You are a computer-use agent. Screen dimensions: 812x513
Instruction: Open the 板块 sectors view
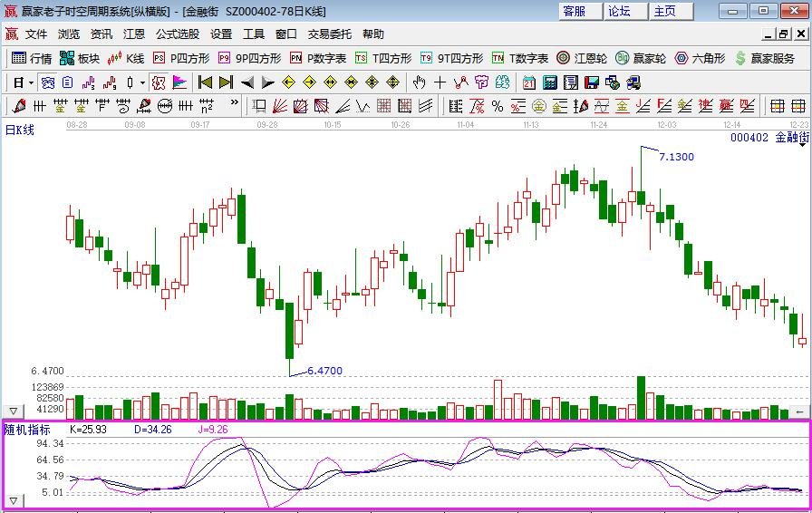click(x=80, y=58)
